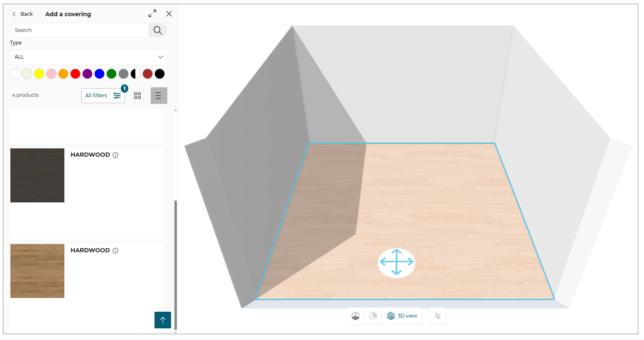This screenshot has height=340, width=644.
Task: Close the Add a covering panel
Action: pyautogui.click(x=169, y=14)
